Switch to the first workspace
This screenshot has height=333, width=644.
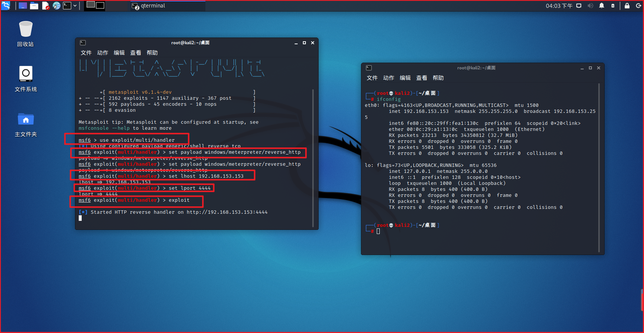click(91, 5)
